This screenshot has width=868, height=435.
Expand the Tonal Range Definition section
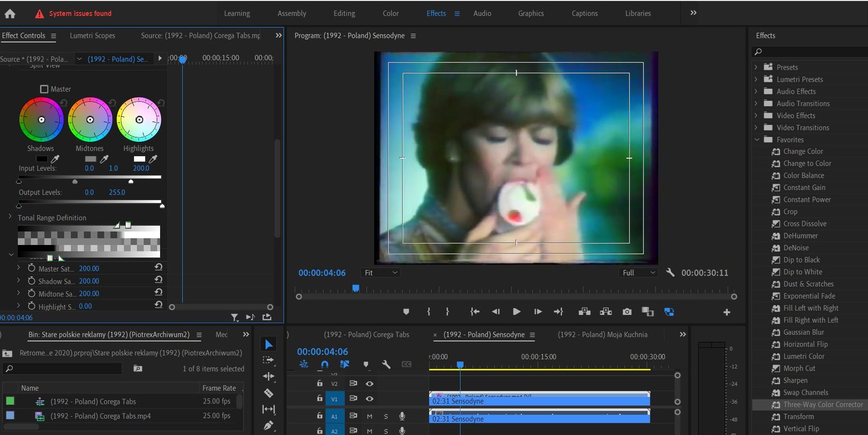coord(10,217)
